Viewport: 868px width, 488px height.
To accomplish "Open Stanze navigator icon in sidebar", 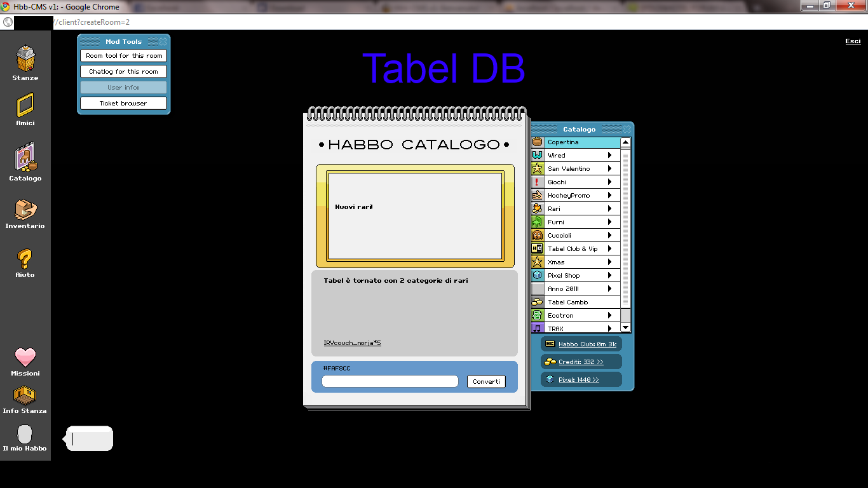I will (25, 58).
